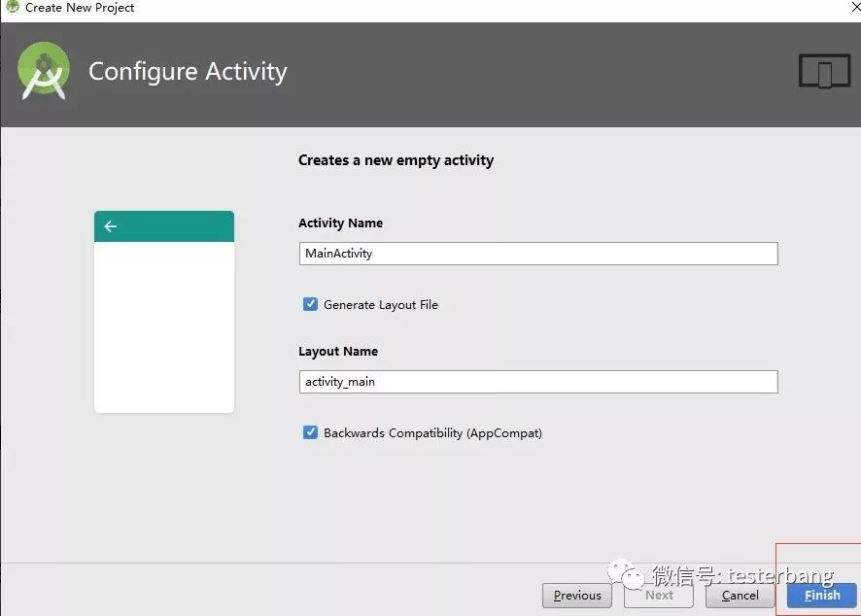Viewport: 861px width, 616px height.
Task: Click the back arrow in activity preview
Action: 111,226
